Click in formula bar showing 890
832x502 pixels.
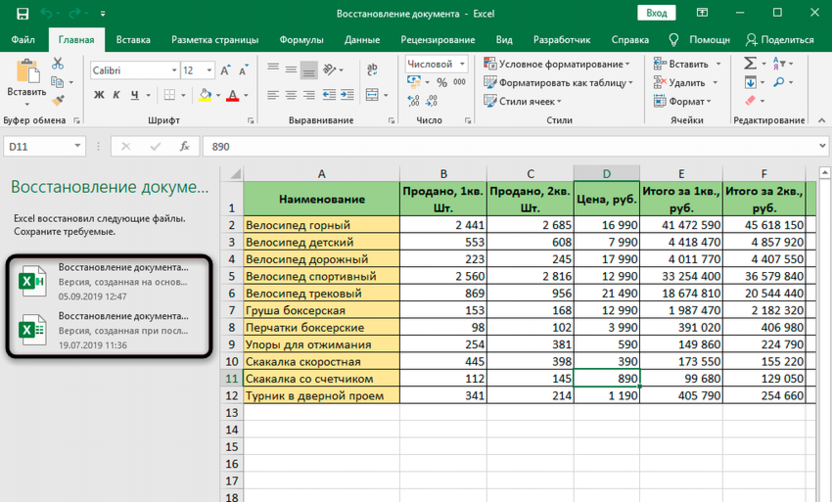(509, 146)
